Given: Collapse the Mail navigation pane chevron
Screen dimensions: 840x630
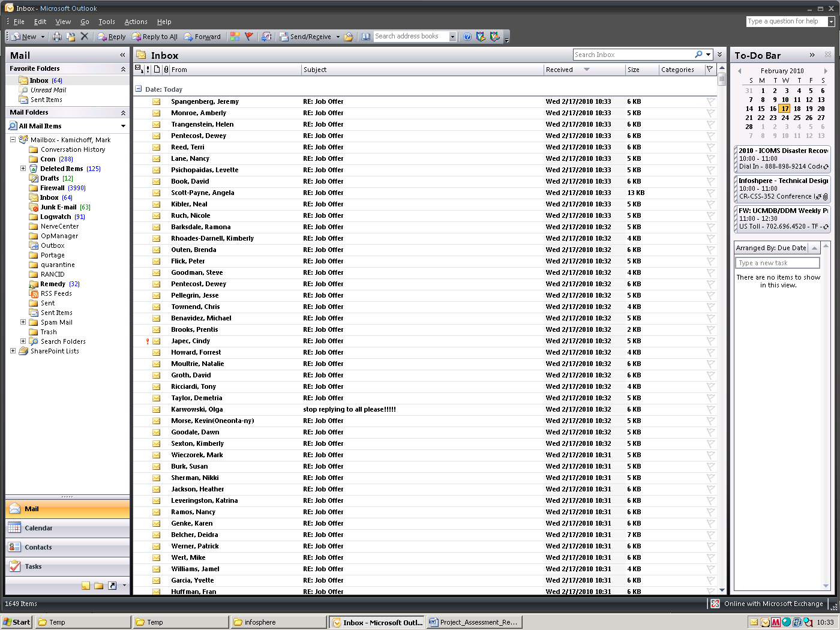Looking at the screenshot, I should (122, 55).
